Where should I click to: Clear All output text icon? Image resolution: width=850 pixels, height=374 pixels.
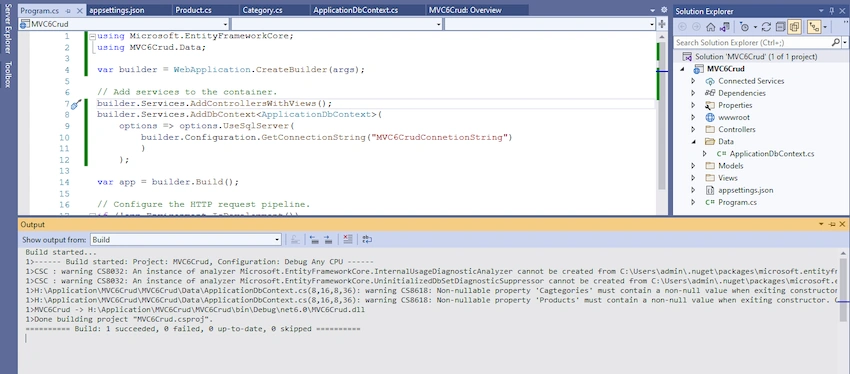348,239
